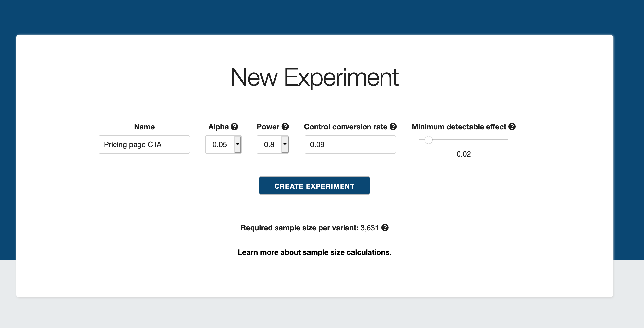Image resolution: width=644 pixels, height=328 pixels.
Task: Click the Power help question icon
Action: (x=285, y=127)
